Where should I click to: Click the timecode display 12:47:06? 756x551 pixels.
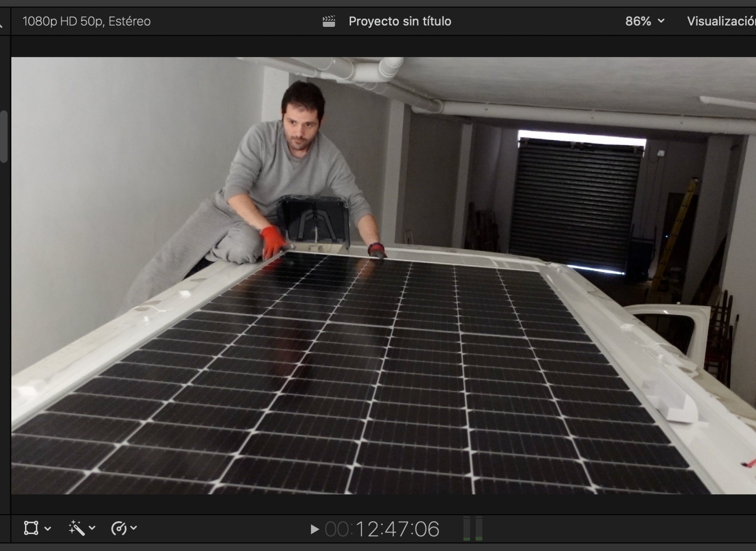point(382,529)
